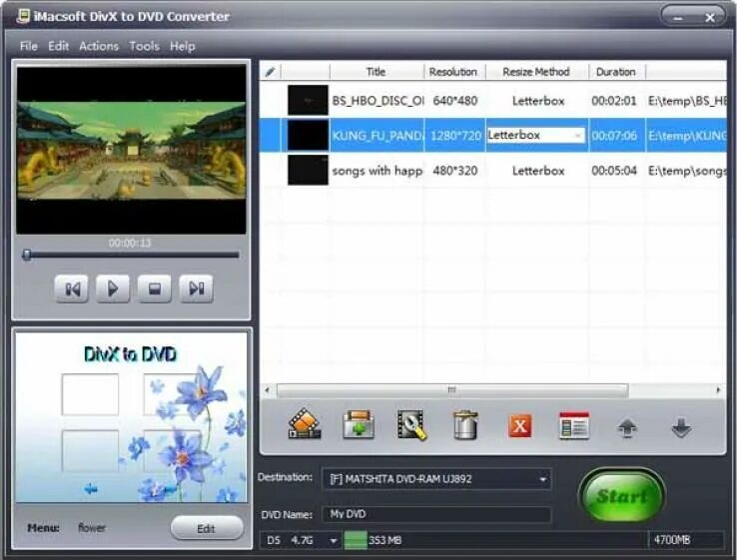Click the 1280*720 resolution cell
This screenshot has height=560, width=737.
(x=455, y=136)
